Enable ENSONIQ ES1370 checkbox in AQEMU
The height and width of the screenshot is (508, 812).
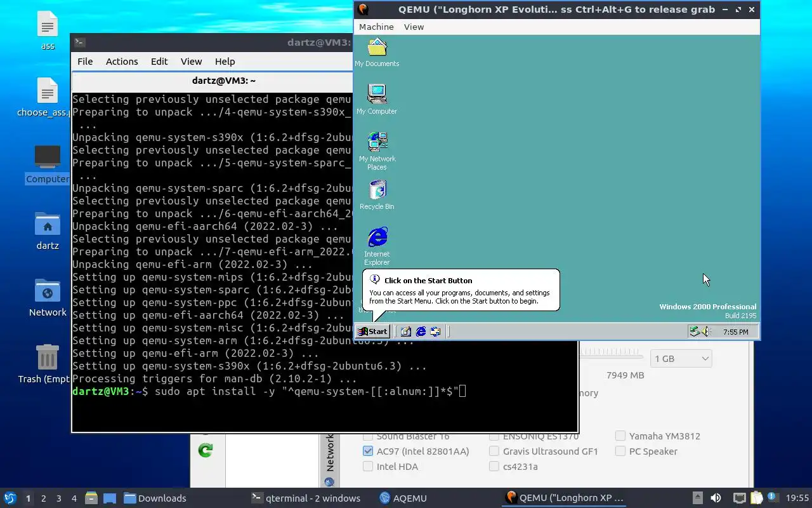(x=494, y=436)
